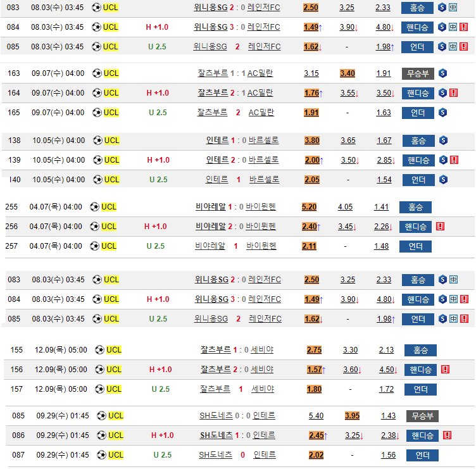Image resolution: width=476 pixels, height=469 pixels.
Task: Click soccer ball icon in row 138
Action: coord(97,141)
